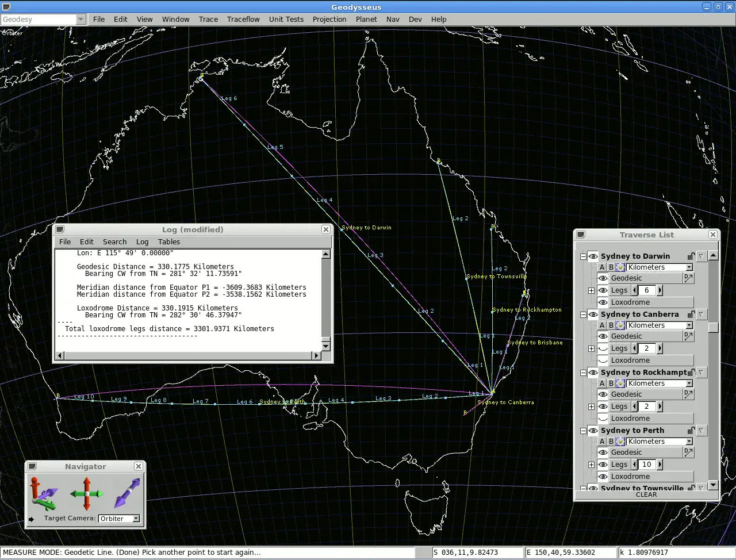The width and height of the screenshot is (736, 560).
Task: Click the small black arrow in Navigator
Action: pos(32,519)
